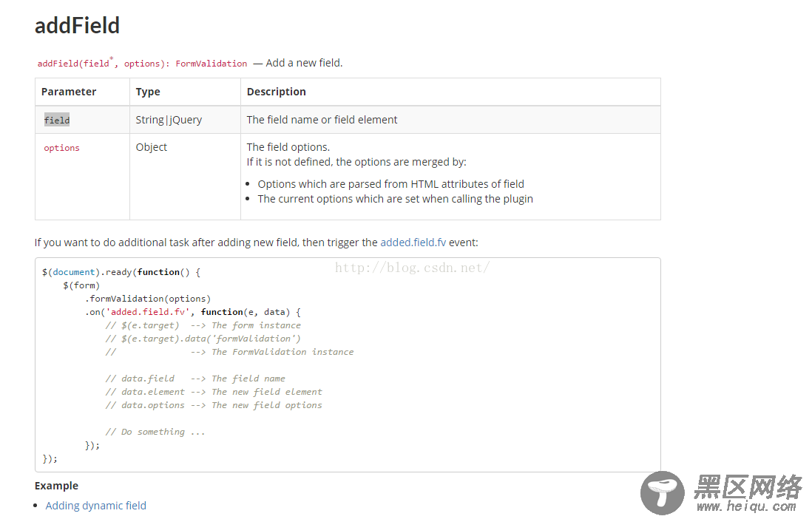Open the Adding dynamic field example link
The height and width of the screenshot is (519, 812).
click(x=96, y=506)
